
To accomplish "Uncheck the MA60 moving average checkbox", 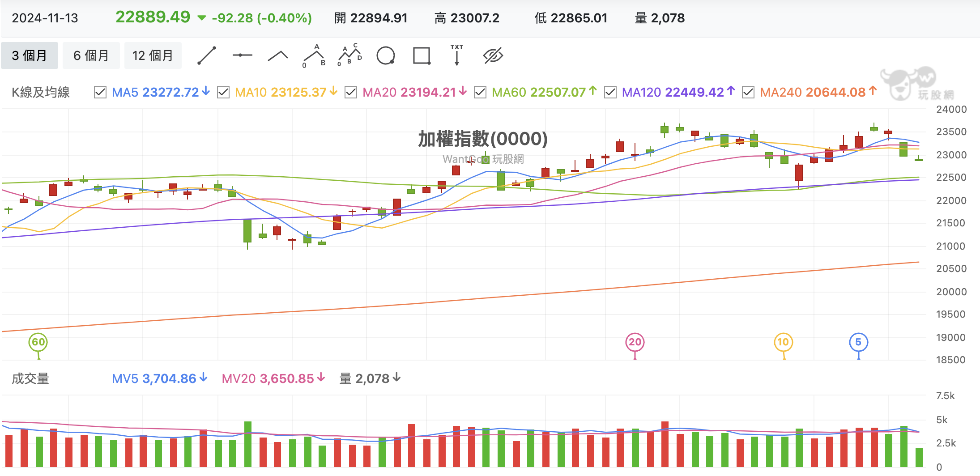I will [480, 92].
